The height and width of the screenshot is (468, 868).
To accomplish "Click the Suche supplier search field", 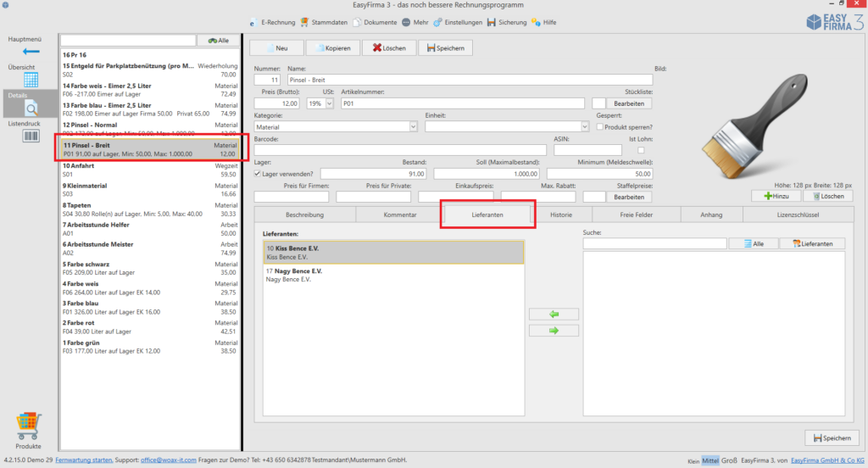I will (654, 243).
